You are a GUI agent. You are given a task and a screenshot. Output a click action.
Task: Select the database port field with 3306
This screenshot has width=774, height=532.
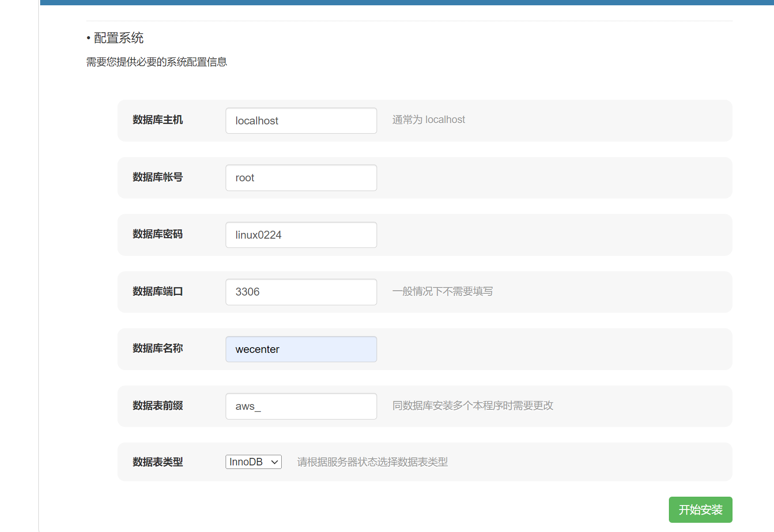[x=301, y=292]
